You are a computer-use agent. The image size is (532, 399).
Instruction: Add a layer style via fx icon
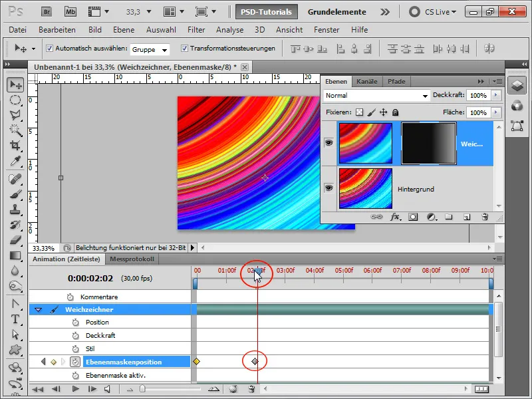[x=395, y=217]
